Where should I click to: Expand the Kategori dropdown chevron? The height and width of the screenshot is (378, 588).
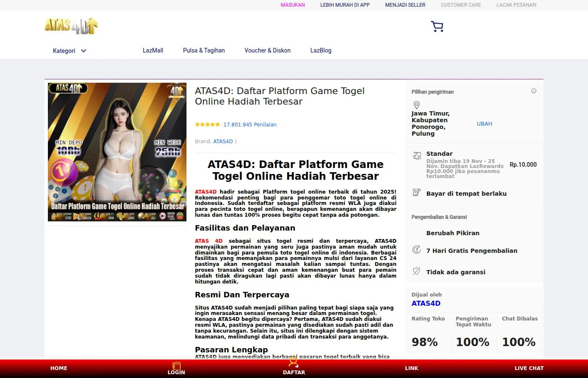(84, 51)
